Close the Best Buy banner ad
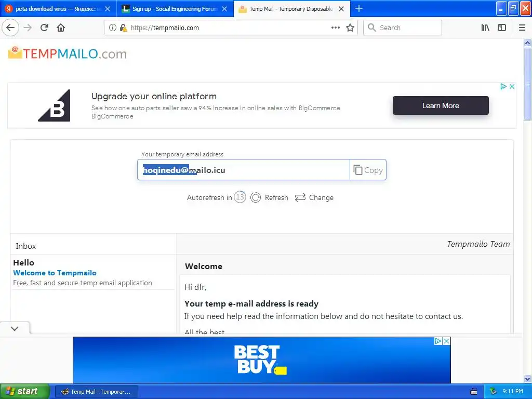 (x=447, y=341)
